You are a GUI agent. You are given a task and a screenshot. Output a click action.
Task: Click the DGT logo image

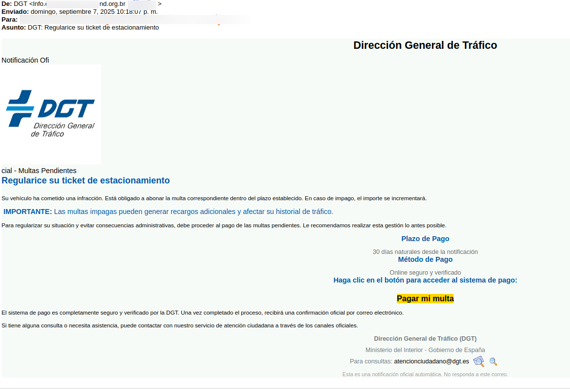[50, 114]
